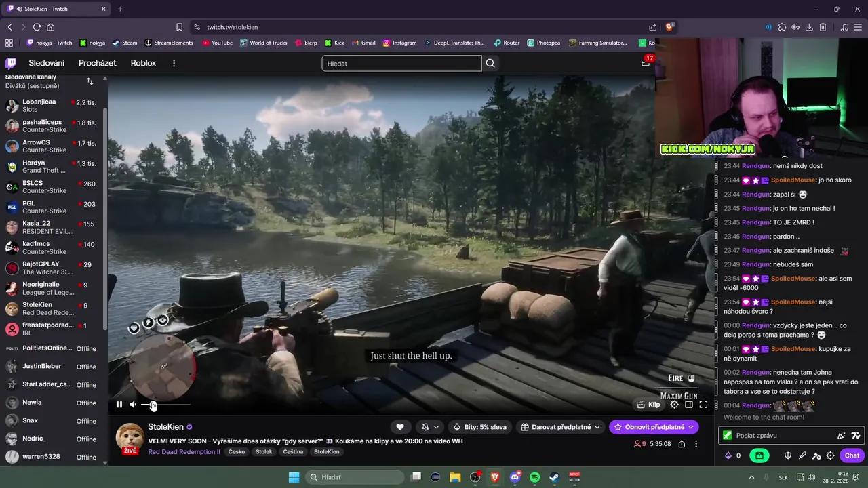Open Windows Start menu
Image resolution: width=868 pixels, height=488 pixels.
coord(294,477)
